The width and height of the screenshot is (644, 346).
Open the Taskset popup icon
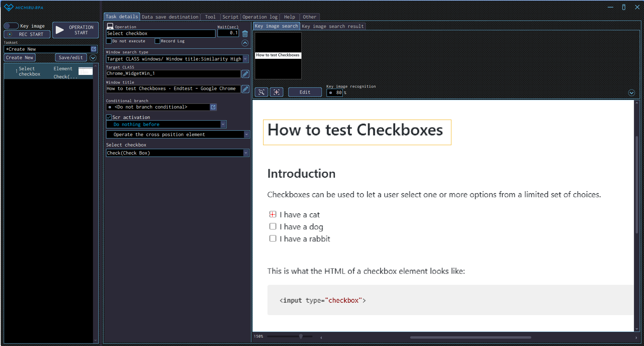pos(93,49)
